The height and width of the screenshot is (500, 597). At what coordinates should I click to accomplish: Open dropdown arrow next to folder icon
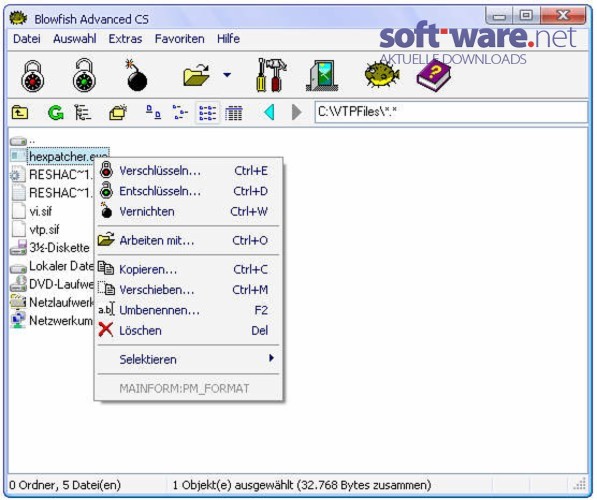click(227, 75)
